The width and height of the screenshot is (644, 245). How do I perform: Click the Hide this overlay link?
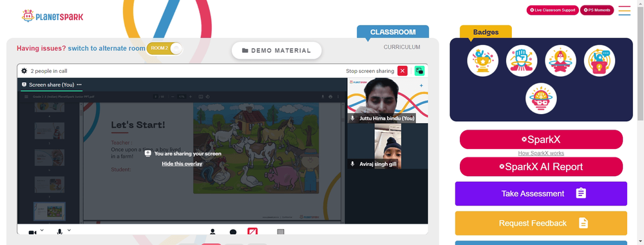[182, 164]
